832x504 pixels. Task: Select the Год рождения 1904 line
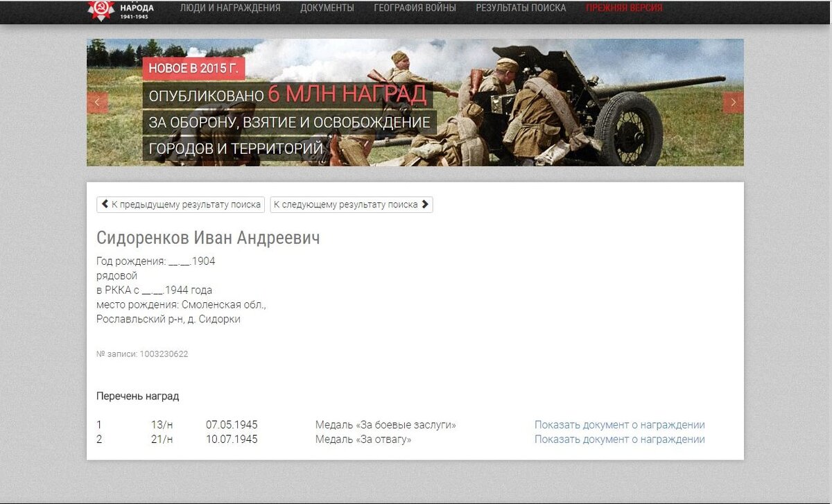(x=156, y=261)
